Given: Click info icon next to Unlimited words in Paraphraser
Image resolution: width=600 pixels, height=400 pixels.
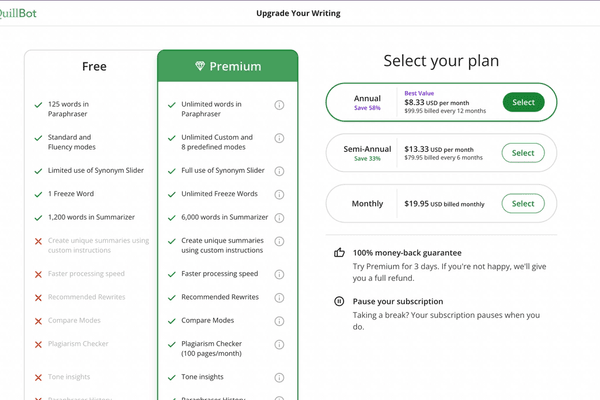Looking at the screenshot, I should [279, 104].
